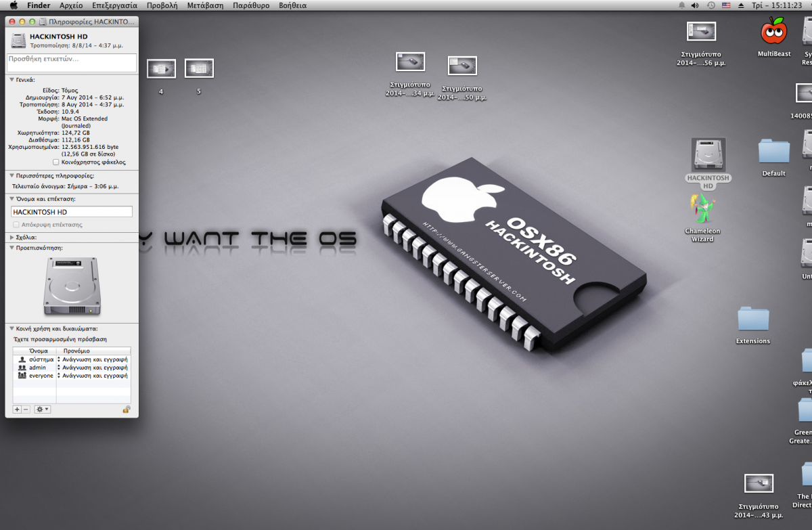
Task: Enable the Κοινόχρηστος φάκελος checkbox
Action: click(x=55, y=162)
